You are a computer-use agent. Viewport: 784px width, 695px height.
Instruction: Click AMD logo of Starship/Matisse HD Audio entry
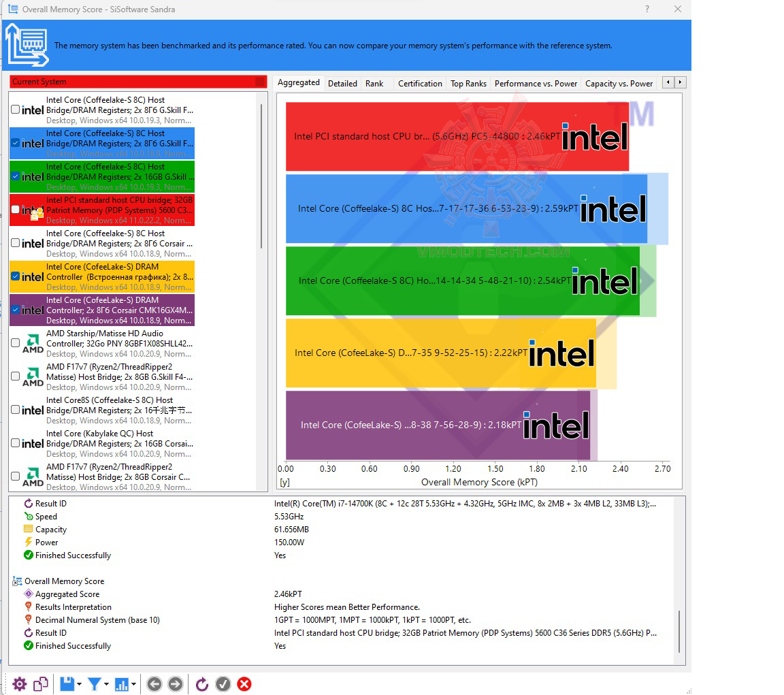[33, 344]
